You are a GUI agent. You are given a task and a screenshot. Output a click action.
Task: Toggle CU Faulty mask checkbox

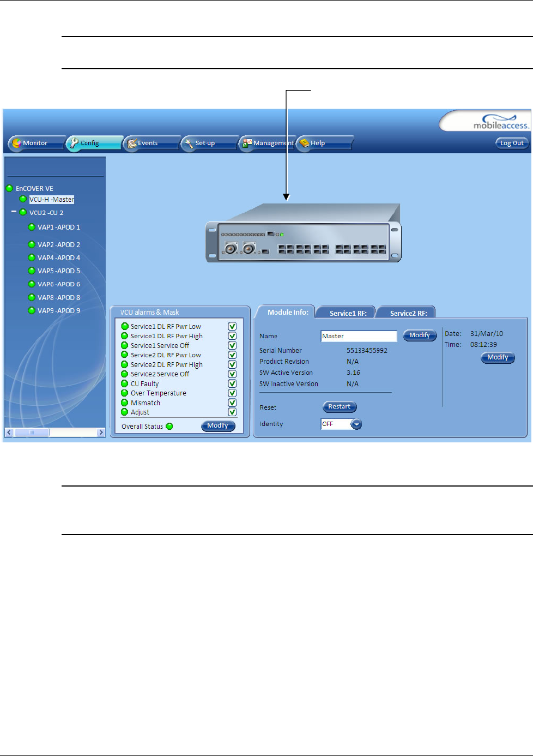click(232, 383)
